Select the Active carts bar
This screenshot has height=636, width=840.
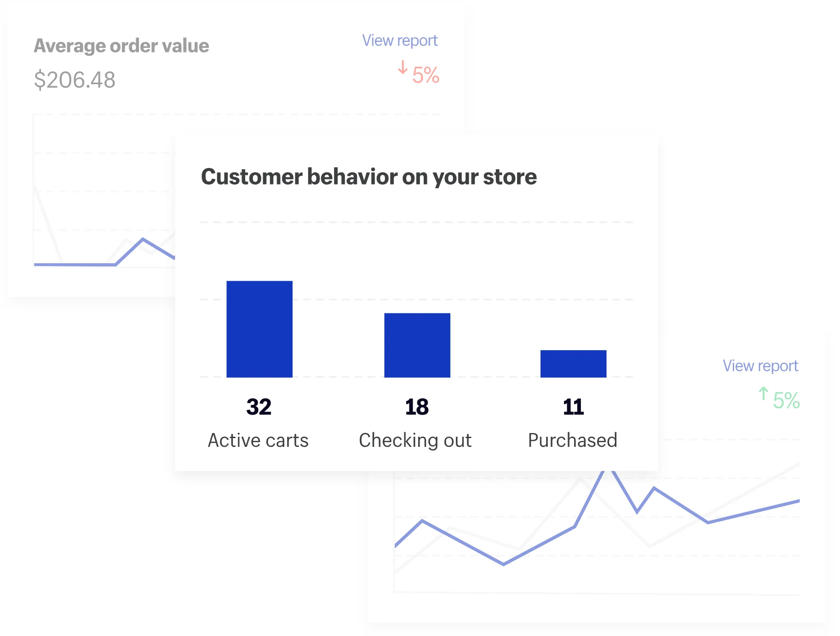pyautogui.click(x=259, y=329)
